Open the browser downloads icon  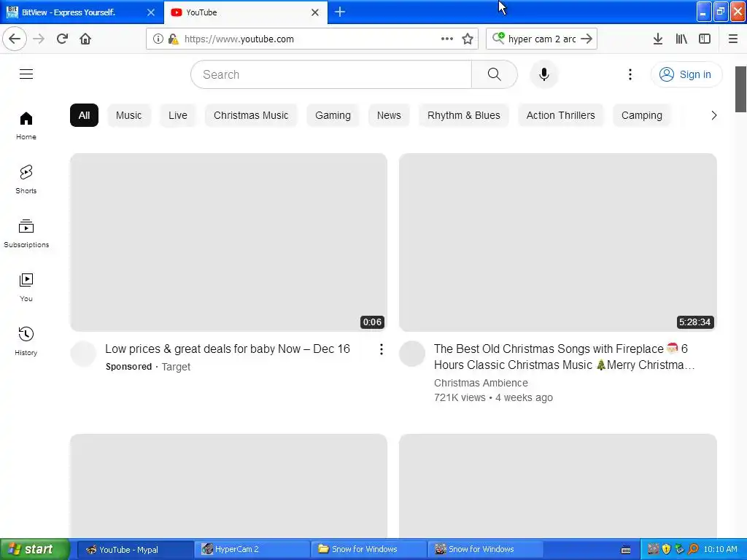(658, 39)
